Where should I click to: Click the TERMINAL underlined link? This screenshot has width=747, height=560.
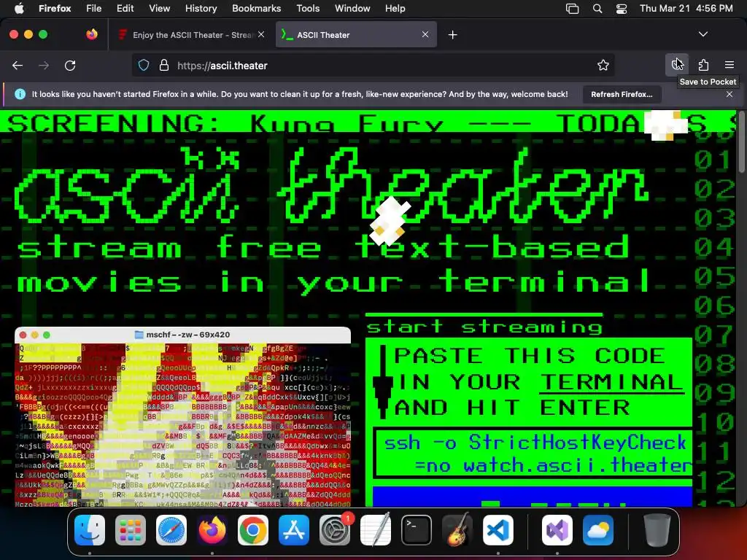pyautogui.click(x=611, y=382)
